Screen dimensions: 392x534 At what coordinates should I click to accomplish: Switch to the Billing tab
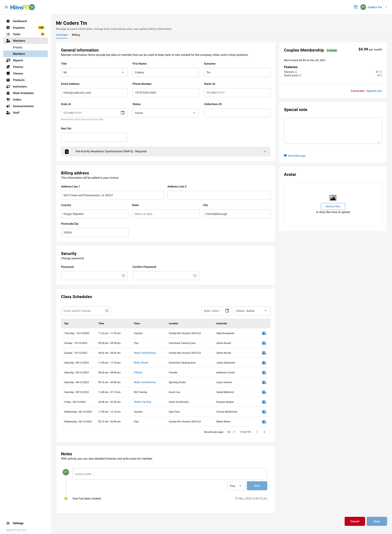point(76,35)
